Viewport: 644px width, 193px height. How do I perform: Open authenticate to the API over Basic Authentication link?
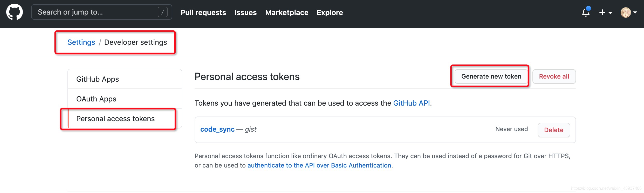pos(319,165)
